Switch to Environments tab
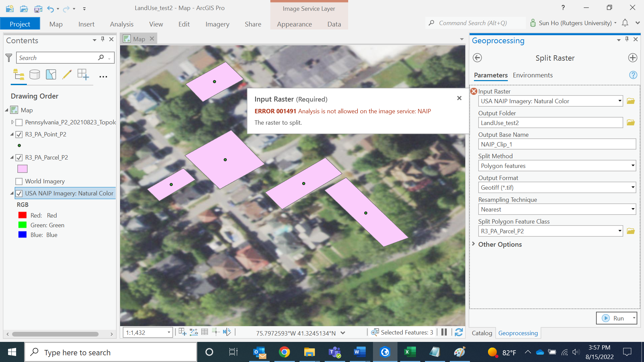Screen dimensions: 644x362 [x=533, y=75]
